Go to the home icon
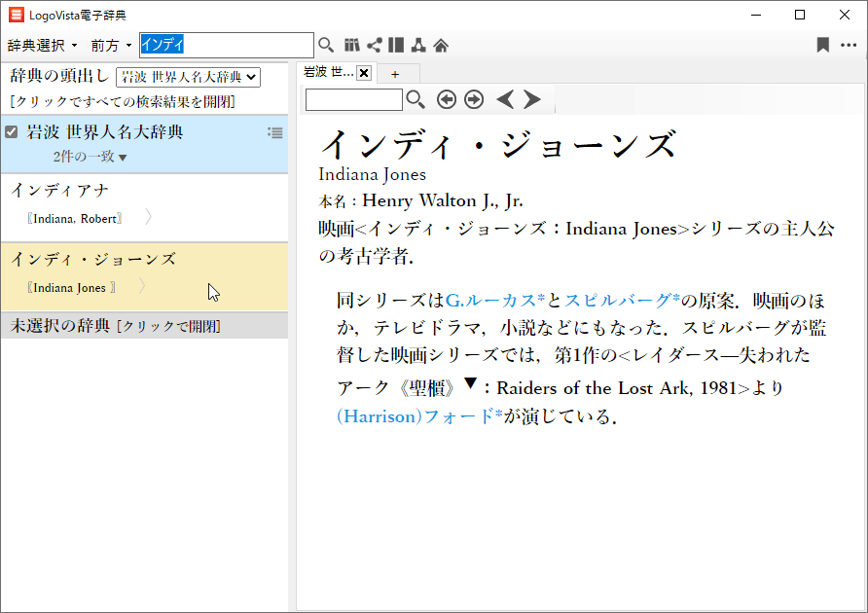 pos(441,45)
